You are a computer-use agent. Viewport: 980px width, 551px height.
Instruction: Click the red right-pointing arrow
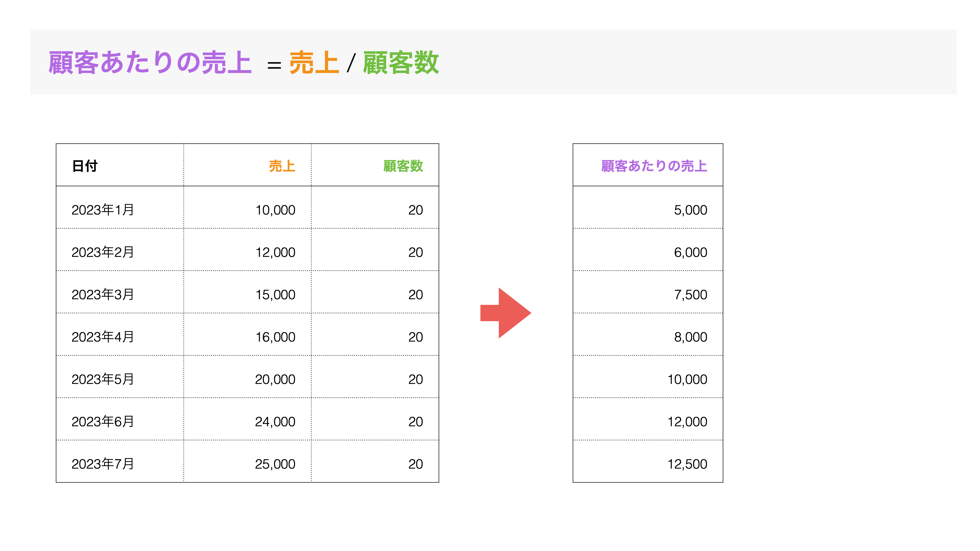click(505, 313)
